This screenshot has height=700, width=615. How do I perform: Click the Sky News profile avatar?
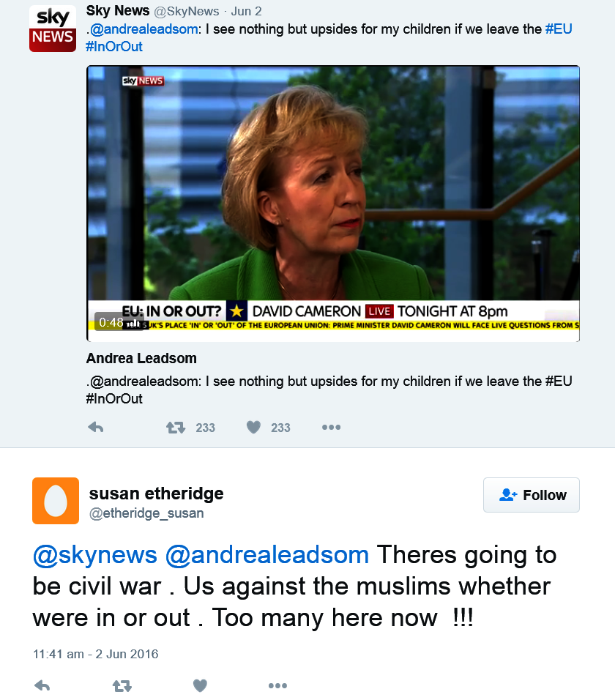coord(52,29)
